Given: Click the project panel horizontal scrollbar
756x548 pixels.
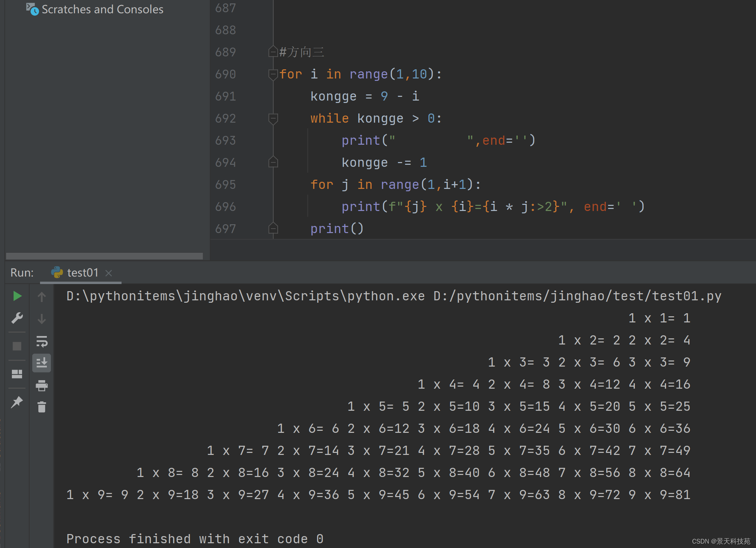Looking at the screenshot, I should tap(105, 256).
